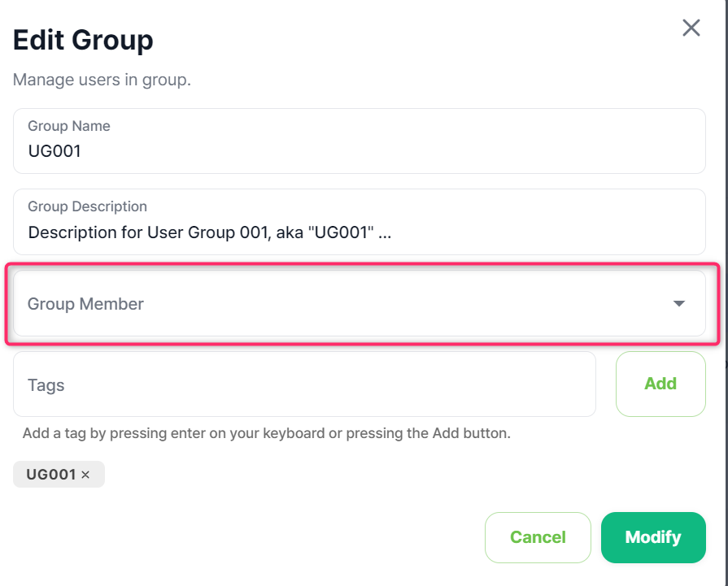728x586 pixels.
Task: Click inside the Group Description field
Action: tap(358, 232)
